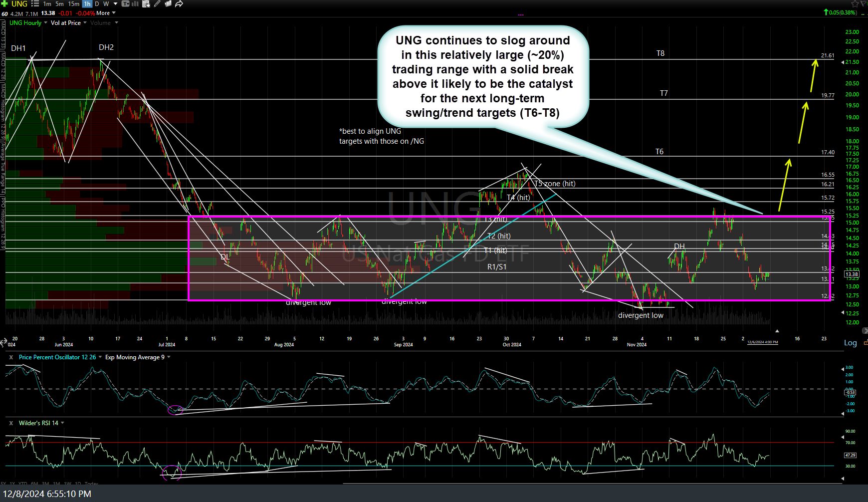Screen dimensions: 868x502
Task: Click the share arrow icon
Action: [x=179, y=4]
